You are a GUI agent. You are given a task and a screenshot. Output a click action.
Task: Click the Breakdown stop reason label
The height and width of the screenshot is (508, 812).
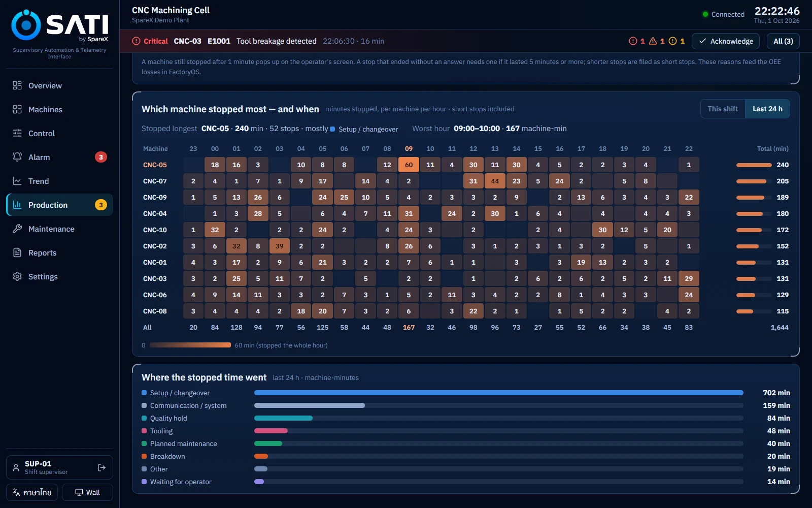[x=167, y=456]
